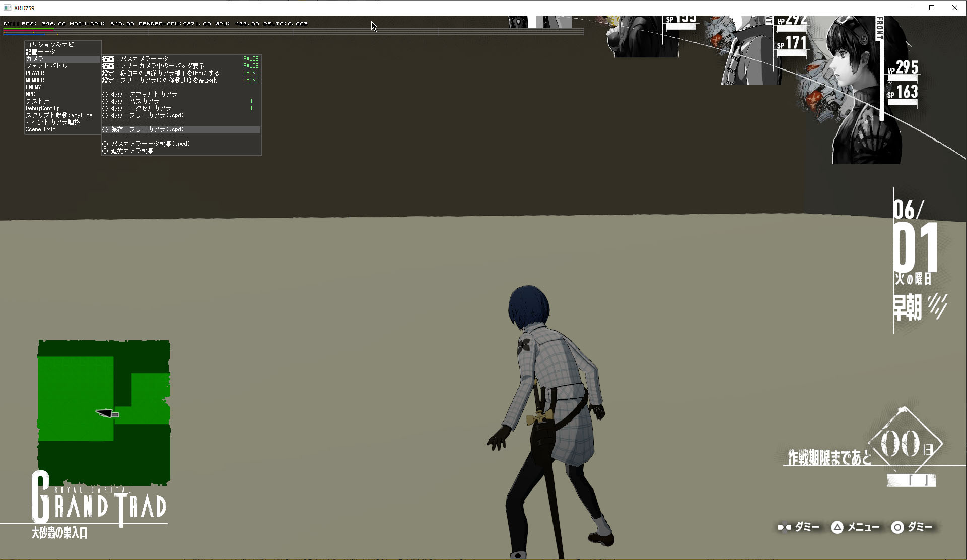The image size is (967, 560).
Task: Click the パスカメラ value 0
Action: point(251,101)
